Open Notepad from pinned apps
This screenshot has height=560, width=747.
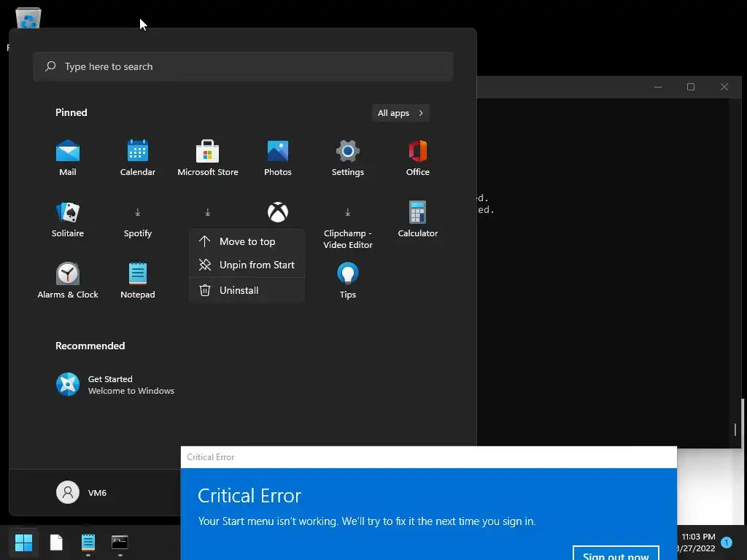click(x=138, y=281)
